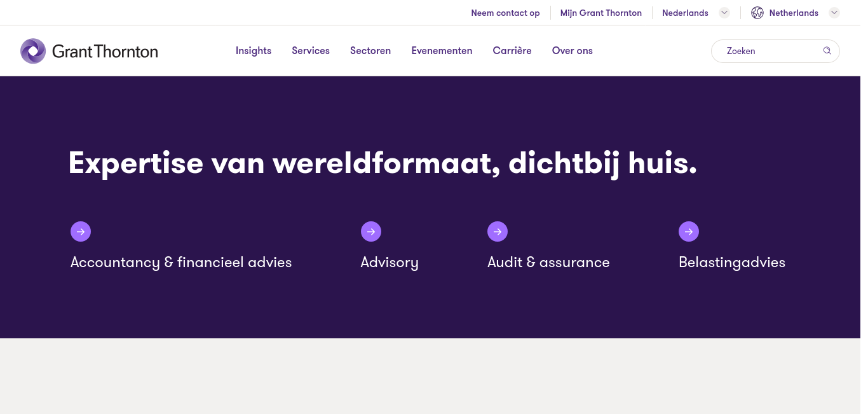
Task: Go to the Evenementen menu item
Action: (442, 51)
